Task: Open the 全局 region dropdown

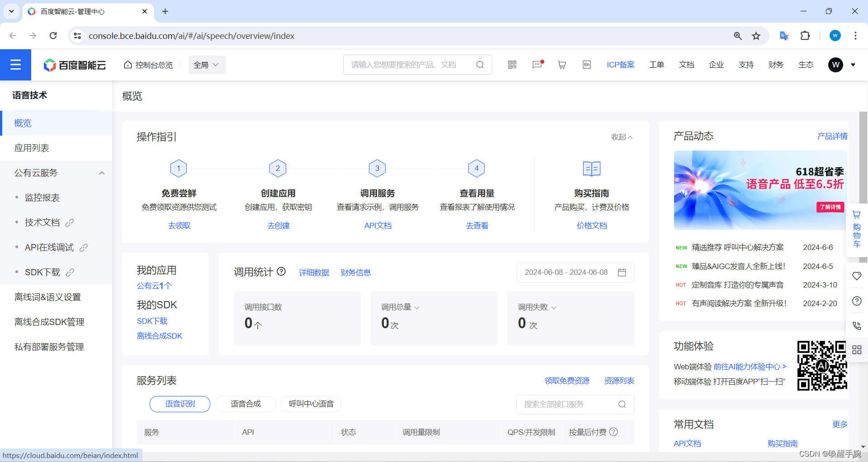Action: (207, 65)
